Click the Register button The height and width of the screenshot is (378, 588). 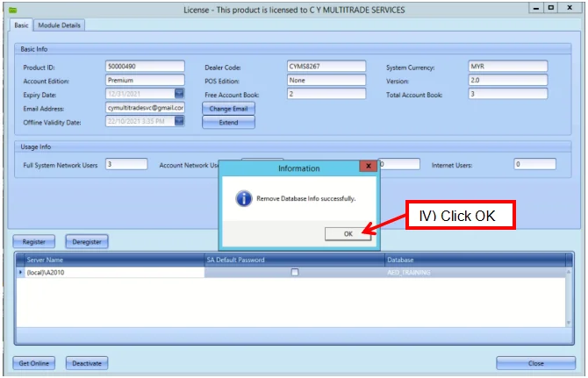tap(34, 241)
